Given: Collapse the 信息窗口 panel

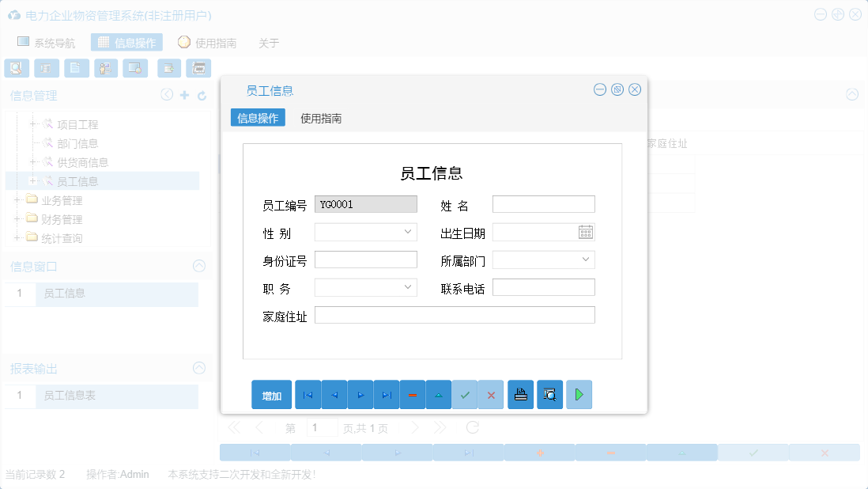Looking at the screenshot, I should (200, 266).
